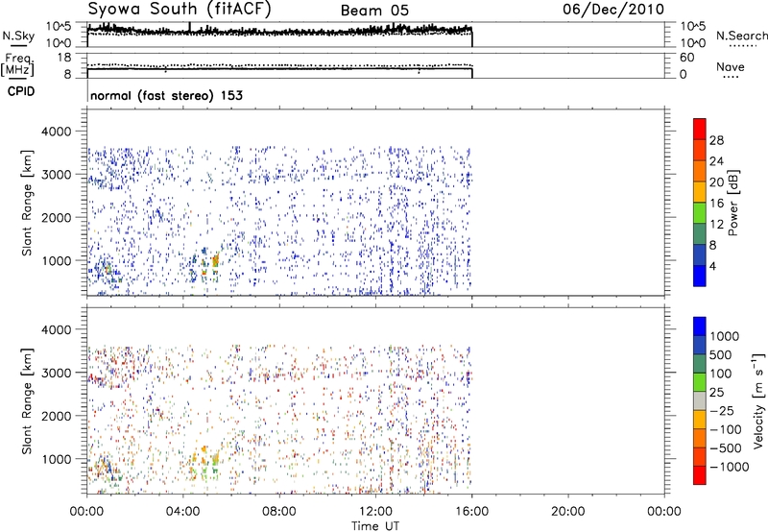Click the noise spike near 04:00 in the N.Sky trace
Image resolution: width=768 pixels, height=532 pixels.
click(190, 27)
